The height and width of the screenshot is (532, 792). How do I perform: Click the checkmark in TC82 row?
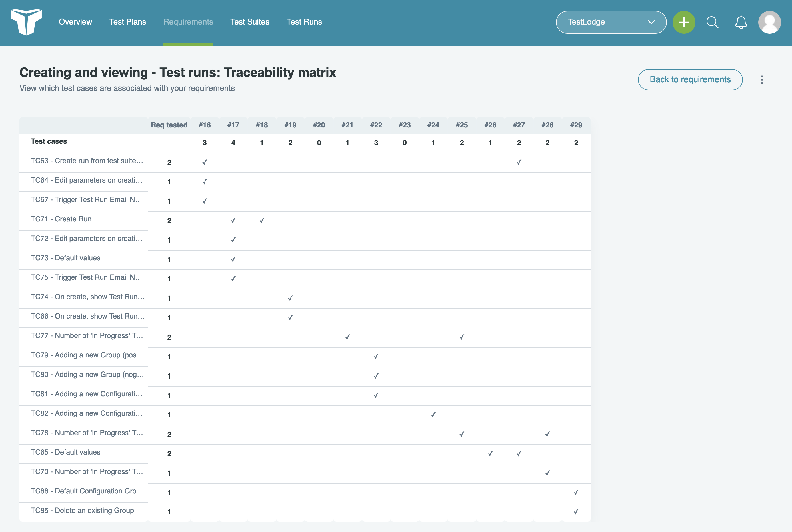point(433,415)
